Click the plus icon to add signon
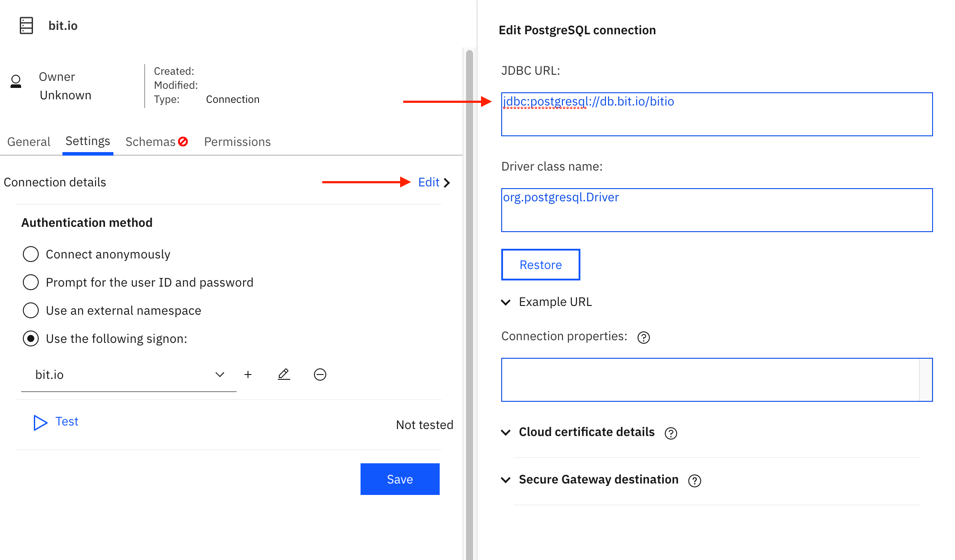This screenshot has width=955, height=560. coord(248,375)
